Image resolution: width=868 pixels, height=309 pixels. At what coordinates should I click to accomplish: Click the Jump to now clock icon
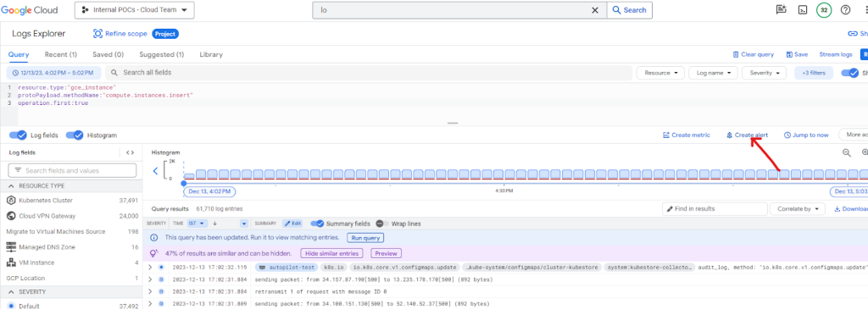click(x=787, y=135)
